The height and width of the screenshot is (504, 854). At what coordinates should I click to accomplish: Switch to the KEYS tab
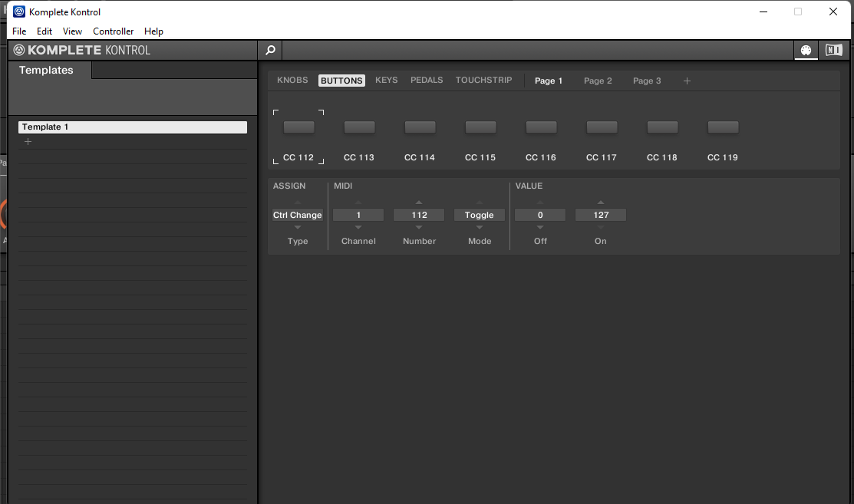coord(386,80)
